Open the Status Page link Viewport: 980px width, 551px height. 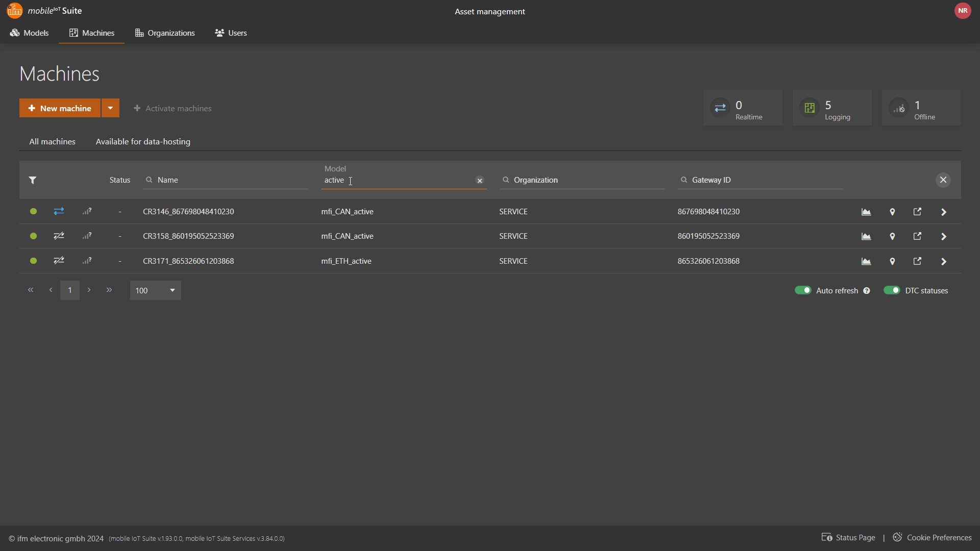click(848, 538)
